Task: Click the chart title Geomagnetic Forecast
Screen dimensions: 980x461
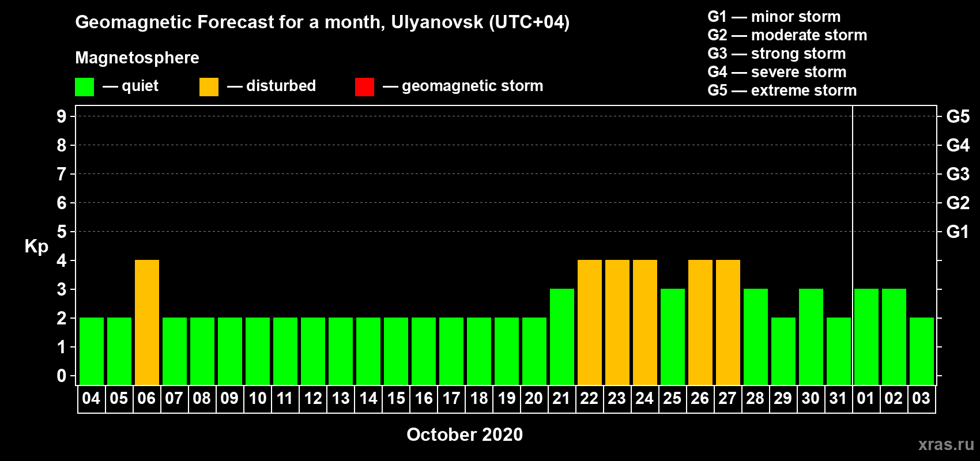Action: click(x=322, y=22)
